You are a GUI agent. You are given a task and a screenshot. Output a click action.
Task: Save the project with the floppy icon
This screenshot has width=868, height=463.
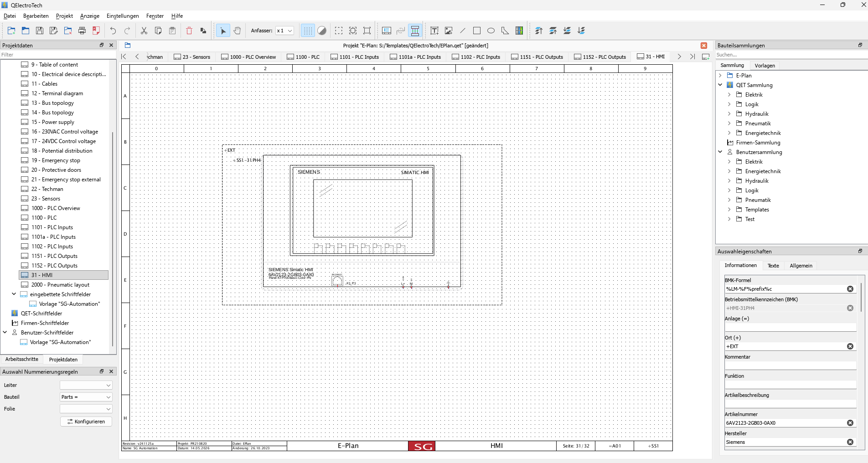pyautogui.click(x=40, y=31)
